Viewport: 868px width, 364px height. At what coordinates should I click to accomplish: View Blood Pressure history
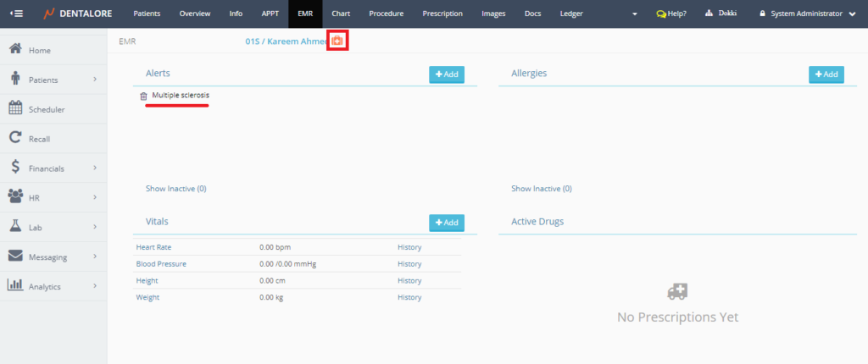tap(409, 264)
